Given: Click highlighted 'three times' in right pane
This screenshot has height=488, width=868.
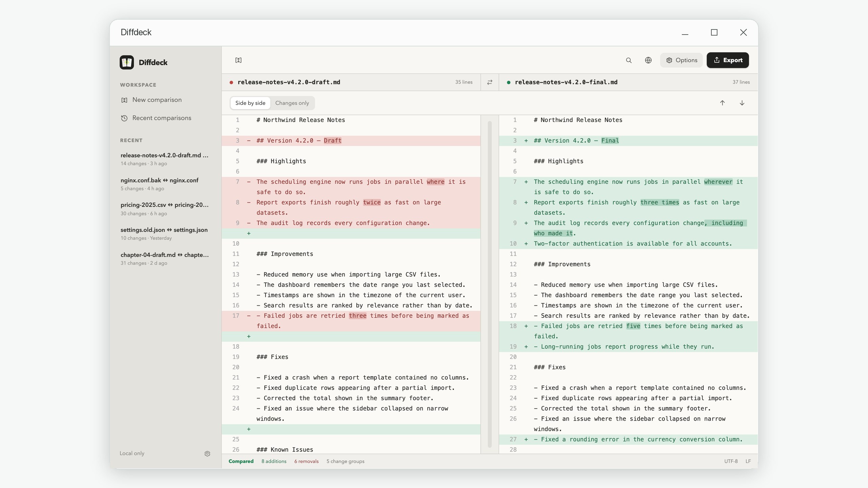Looking at the screenshot, I should tap(659, 202).
